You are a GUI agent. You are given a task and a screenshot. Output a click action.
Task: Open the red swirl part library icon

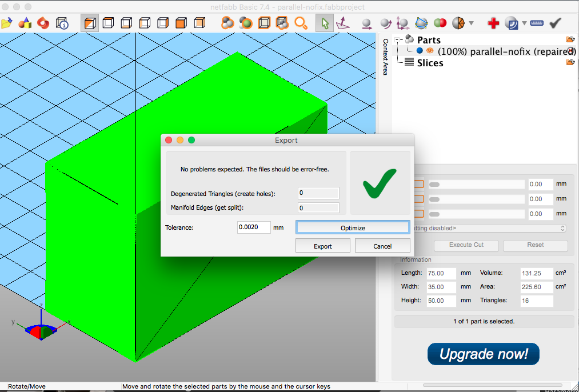click(43, 23)
